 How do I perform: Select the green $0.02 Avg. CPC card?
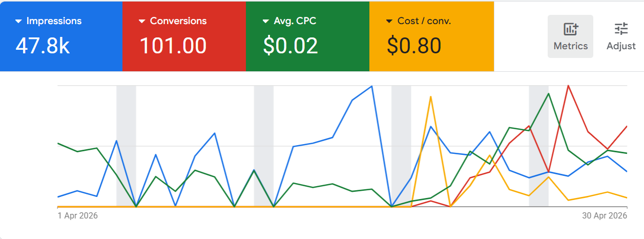click(307, 36)
